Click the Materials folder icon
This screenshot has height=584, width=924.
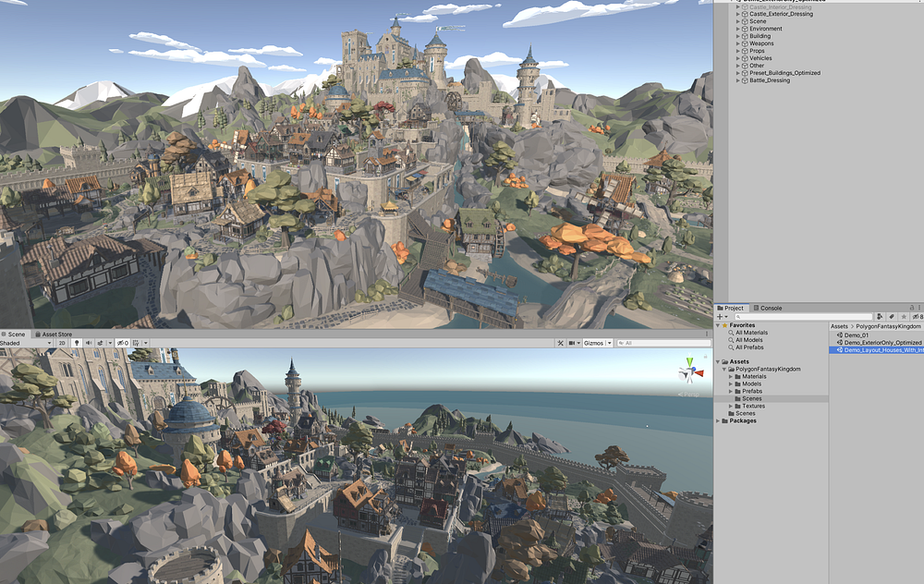(x=737, y=377)
